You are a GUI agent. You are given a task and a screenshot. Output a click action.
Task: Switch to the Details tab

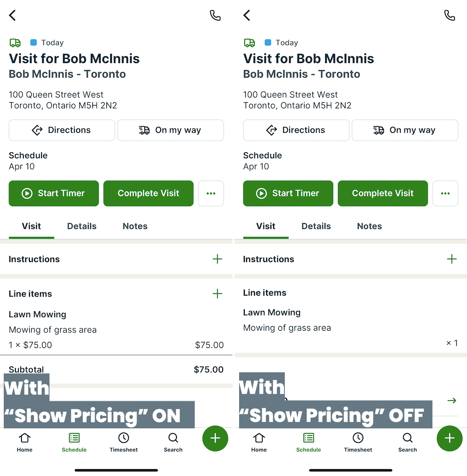[x=81, y=226]
